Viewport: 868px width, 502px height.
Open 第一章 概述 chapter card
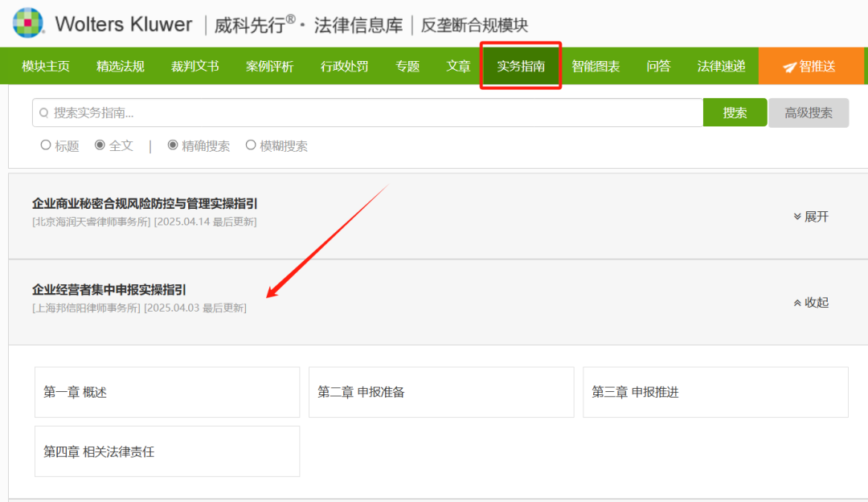point(166,392)
